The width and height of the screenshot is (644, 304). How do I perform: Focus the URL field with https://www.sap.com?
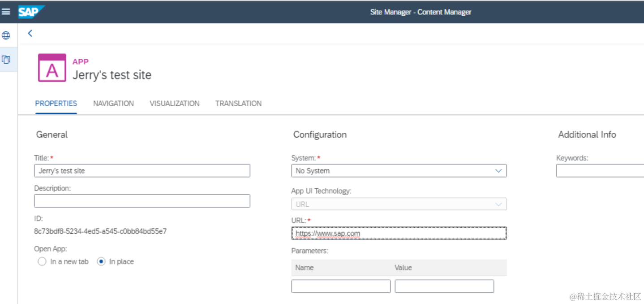point(399,233)
